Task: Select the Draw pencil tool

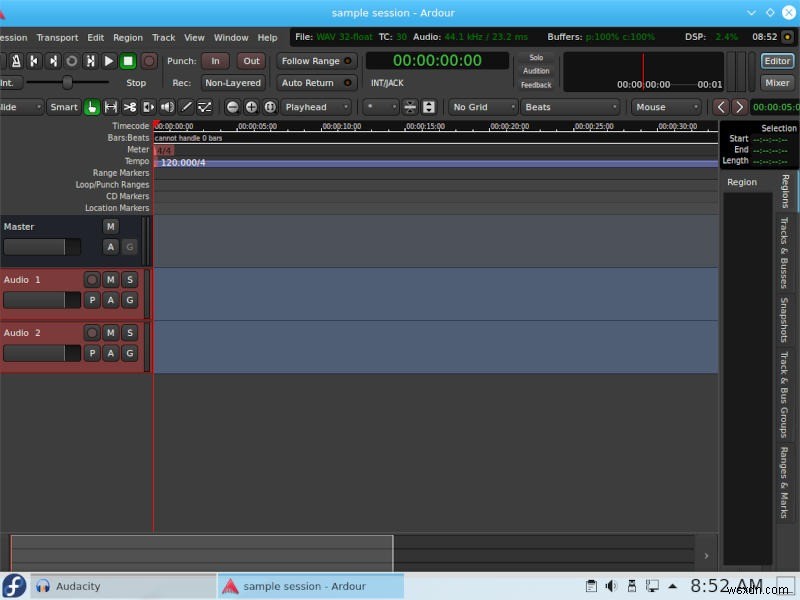Action: (x=186, y=107)
